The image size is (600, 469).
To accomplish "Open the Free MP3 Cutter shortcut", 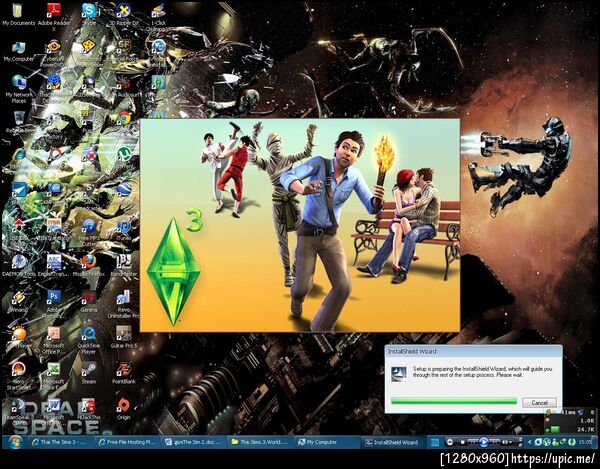I will click(89, 231).
